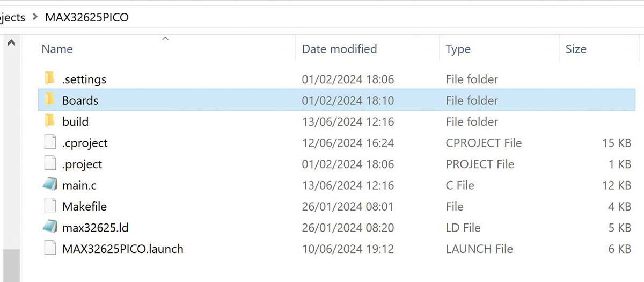This screenshot has height=282, width=644.
Task: Click the .settings folder icon
Action: click(49, 79)
